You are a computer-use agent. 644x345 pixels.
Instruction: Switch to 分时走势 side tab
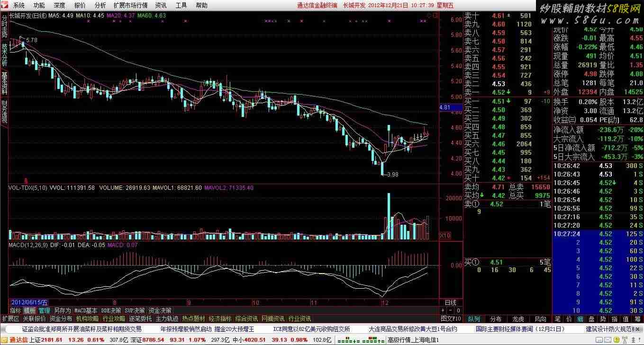point(4,27)
